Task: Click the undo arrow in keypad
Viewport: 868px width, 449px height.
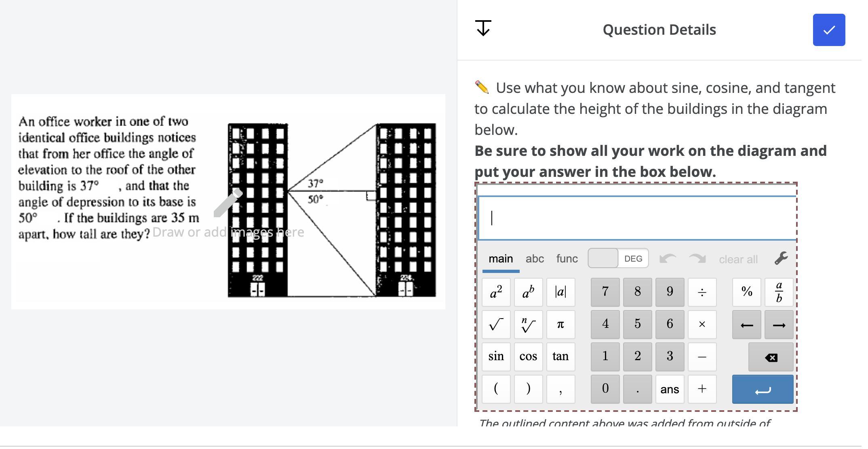Action: coord(668,258)
